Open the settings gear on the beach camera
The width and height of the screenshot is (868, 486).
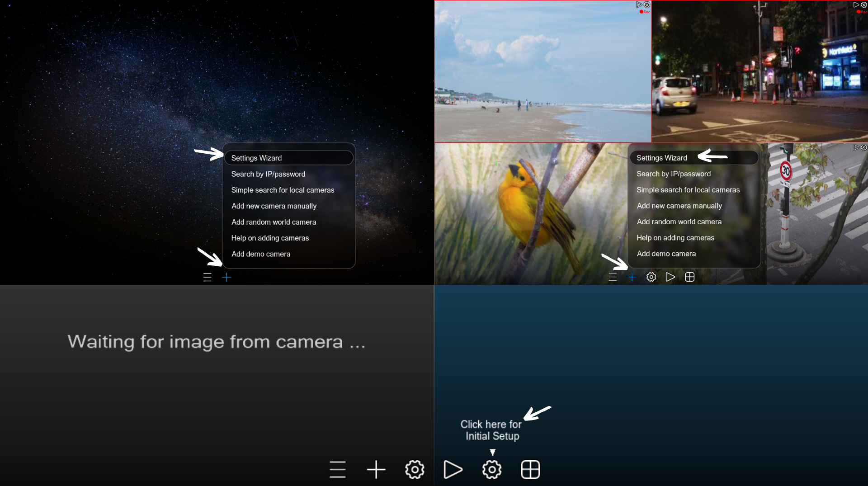pyautogui.click(x=647, y=5)
